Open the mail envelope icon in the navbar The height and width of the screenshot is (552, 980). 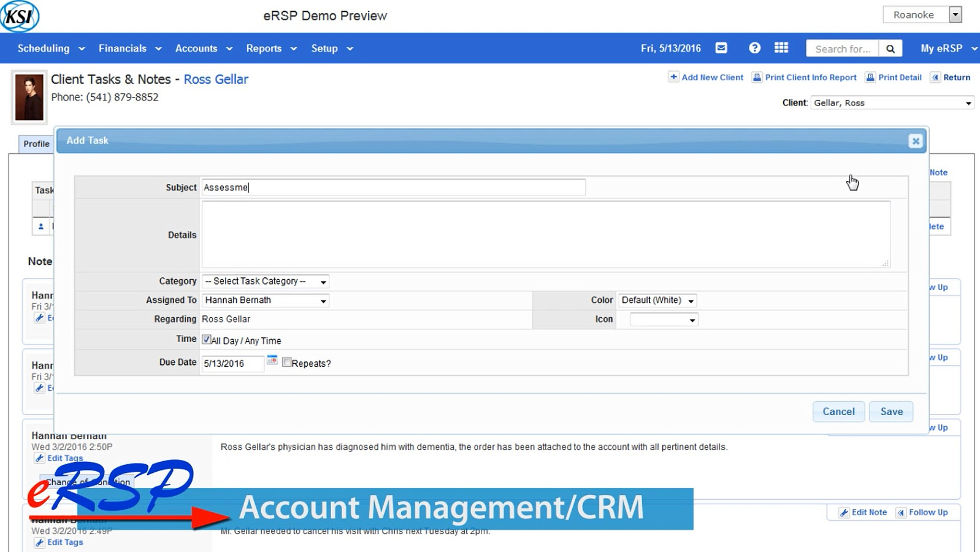coord(721,48)
